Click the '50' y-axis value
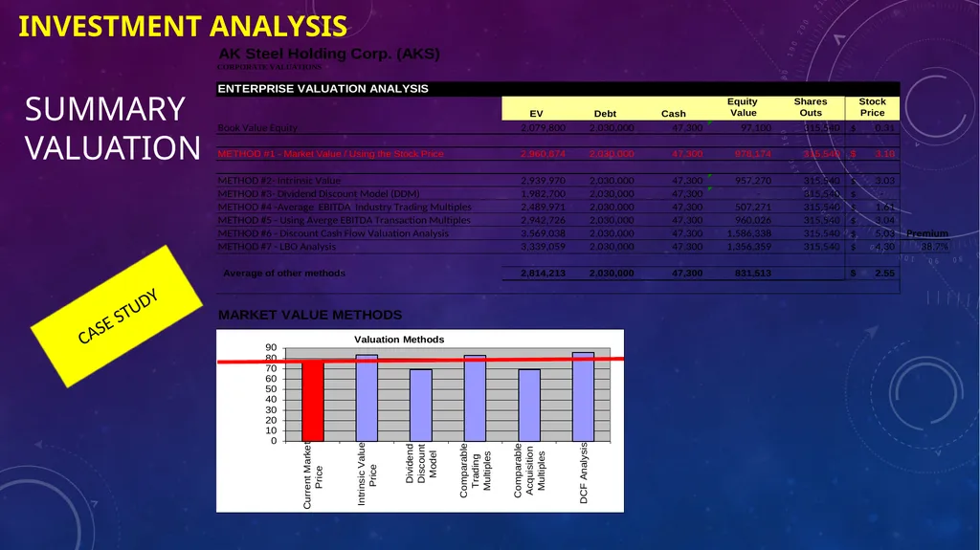 point(271,388)
